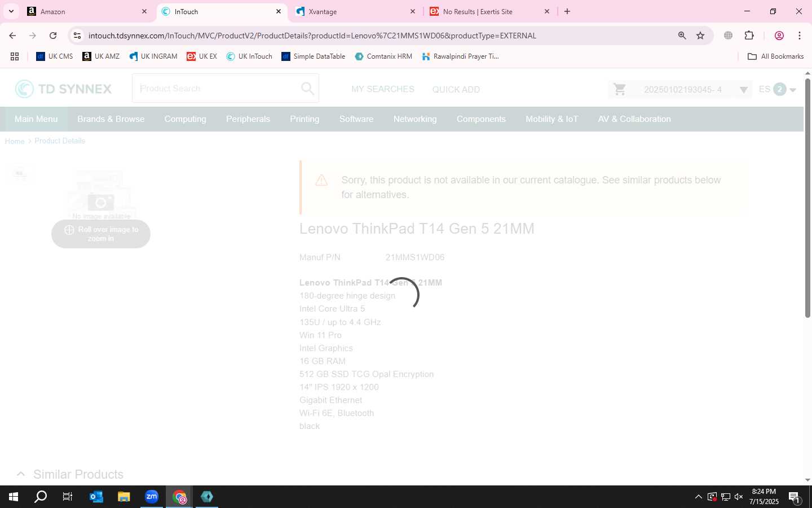Open the bookmarks apps grid icon
The height and width of the screenshot is (508, 812).
click(15, 56)
